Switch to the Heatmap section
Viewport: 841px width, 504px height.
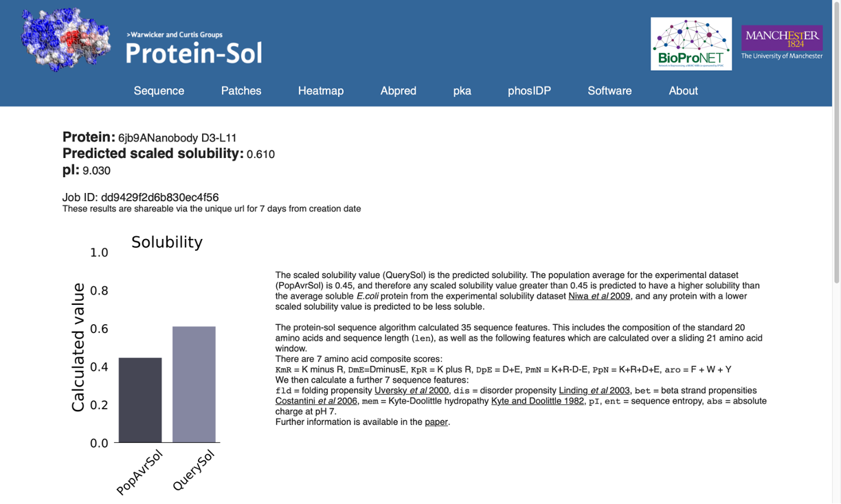pyautogui.click(x=321, y=90)
